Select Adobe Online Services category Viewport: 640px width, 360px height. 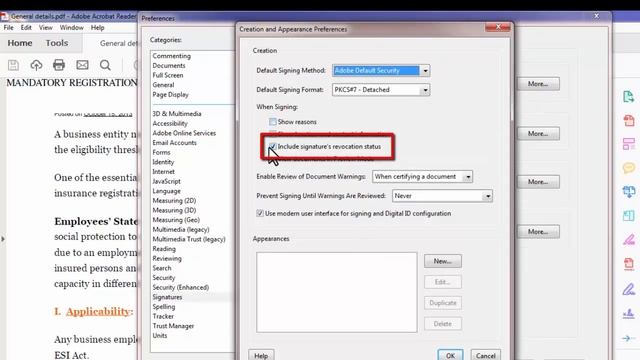point(184,133)
